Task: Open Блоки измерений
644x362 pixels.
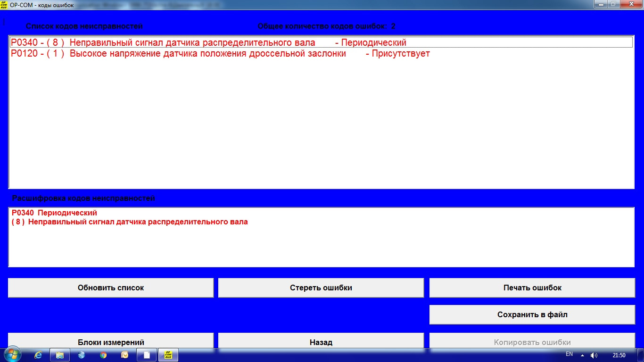Action: coord(111,341)
